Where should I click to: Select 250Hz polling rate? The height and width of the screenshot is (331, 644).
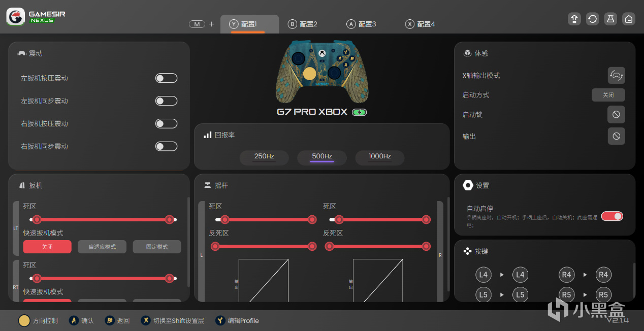pos(264,157)
